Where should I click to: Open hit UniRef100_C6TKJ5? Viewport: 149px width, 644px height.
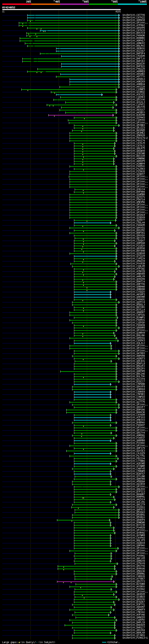click(x=133, y=143)
